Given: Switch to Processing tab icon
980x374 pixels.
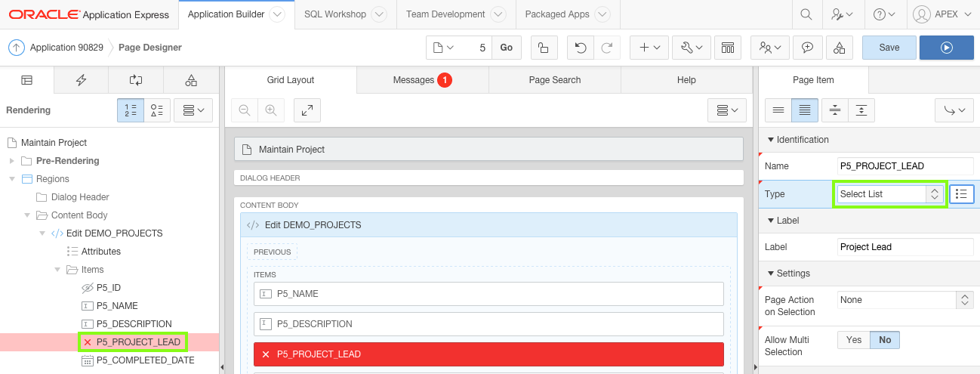Looking at the screenshot, I should (136, 80).
